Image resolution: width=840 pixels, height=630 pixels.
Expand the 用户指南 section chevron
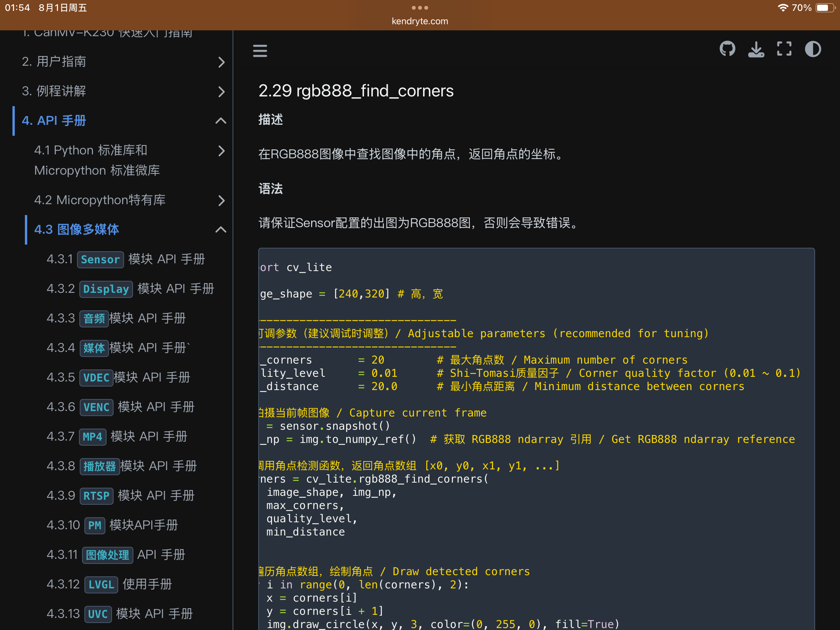(221, 62)
